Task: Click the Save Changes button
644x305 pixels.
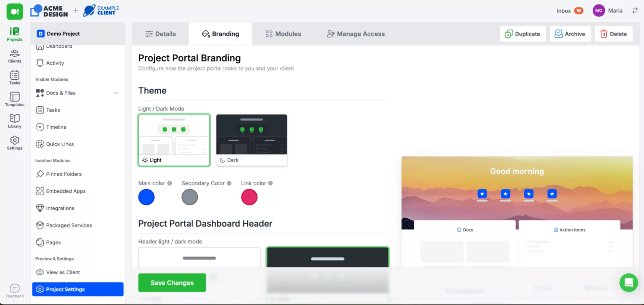Action: [172, 283]
